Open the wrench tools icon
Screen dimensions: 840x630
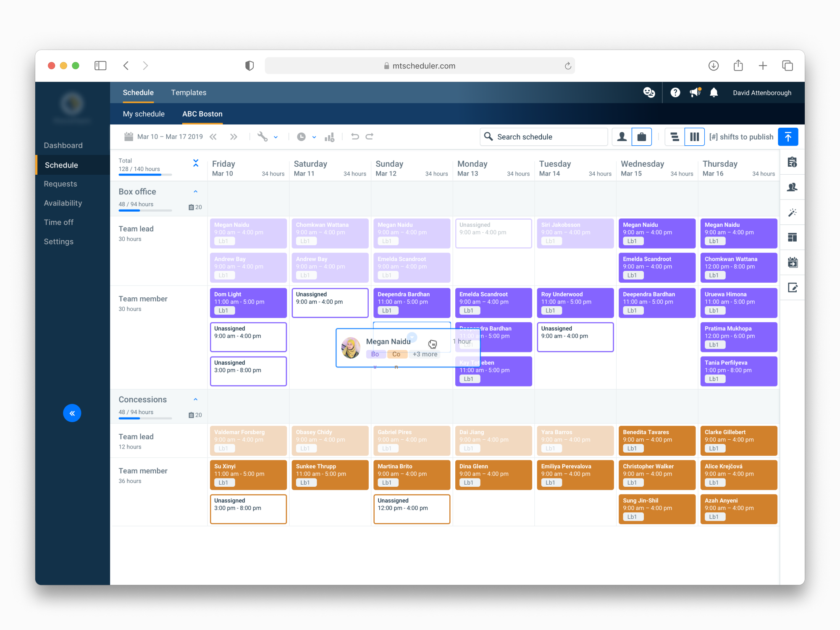pyautogui.click(x=262, y=136)
